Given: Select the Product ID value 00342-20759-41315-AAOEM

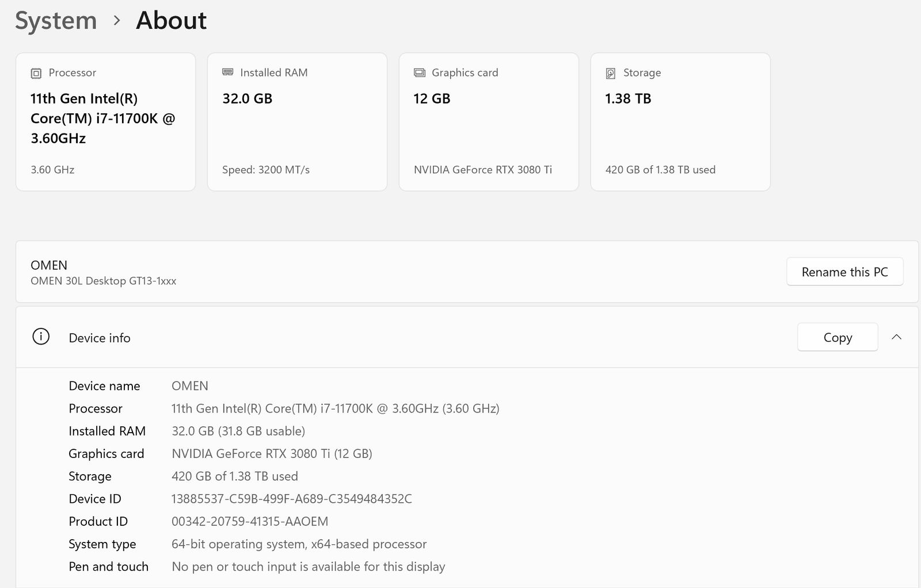Looking at the screenshot, I should pos(250,521).
